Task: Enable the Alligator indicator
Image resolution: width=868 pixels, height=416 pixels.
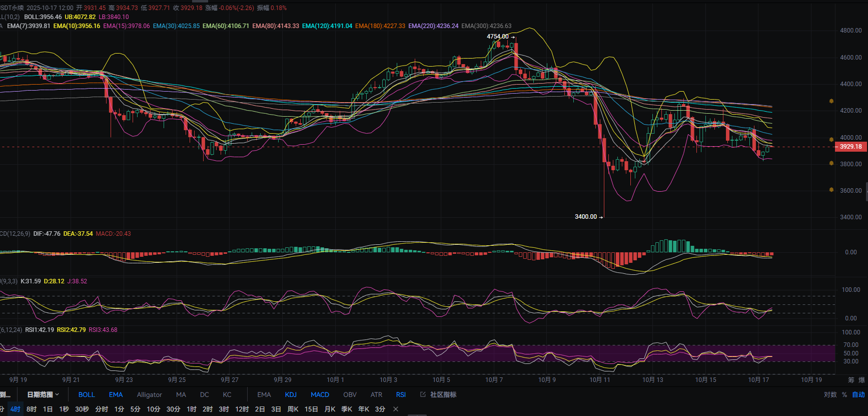Action: (149, 394)
